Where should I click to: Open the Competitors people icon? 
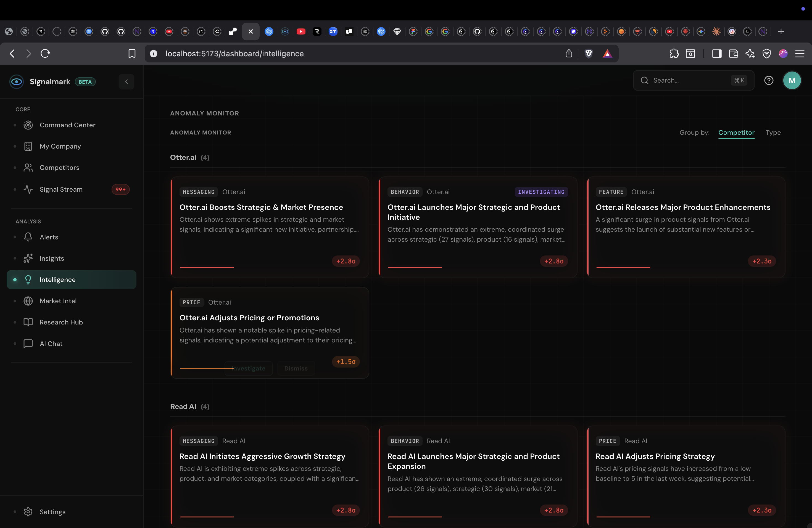28,167
